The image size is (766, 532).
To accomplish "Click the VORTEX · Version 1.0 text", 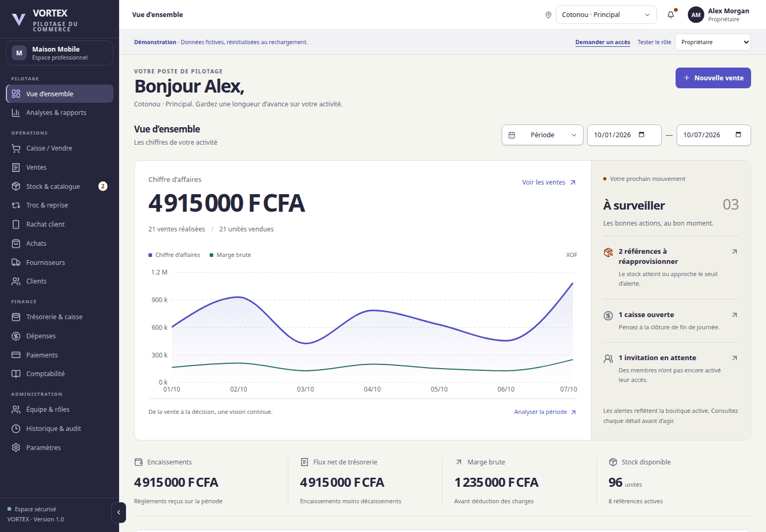I will [36, 520].
